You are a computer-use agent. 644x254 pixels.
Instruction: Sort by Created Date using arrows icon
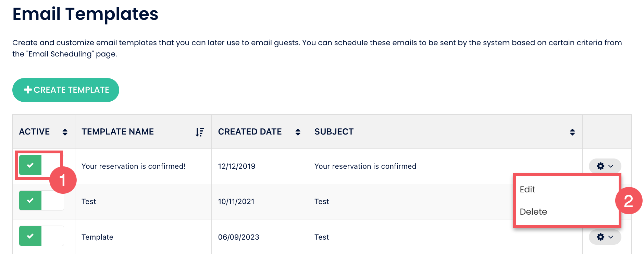(298, 132)
